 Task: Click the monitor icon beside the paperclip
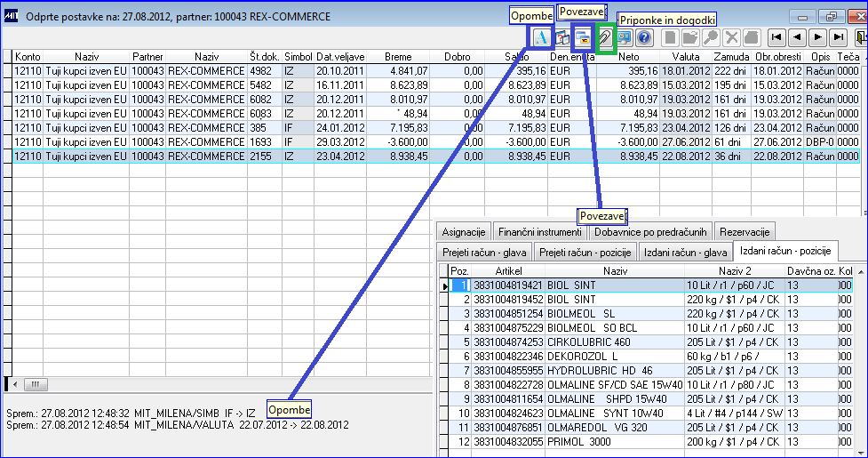coord(625,37)
